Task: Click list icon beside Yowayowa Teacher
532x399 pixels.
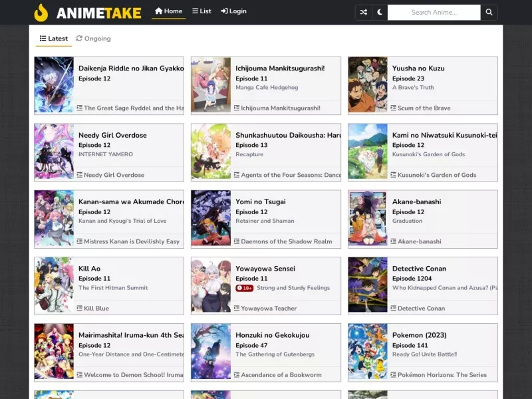Action: coord(237,308)
